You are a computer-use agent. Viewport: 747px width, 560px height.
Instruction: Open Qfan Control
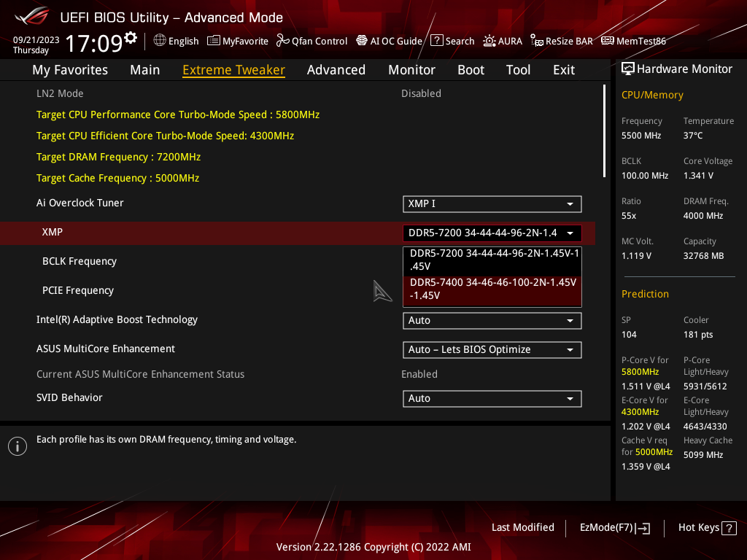[311, 41]
